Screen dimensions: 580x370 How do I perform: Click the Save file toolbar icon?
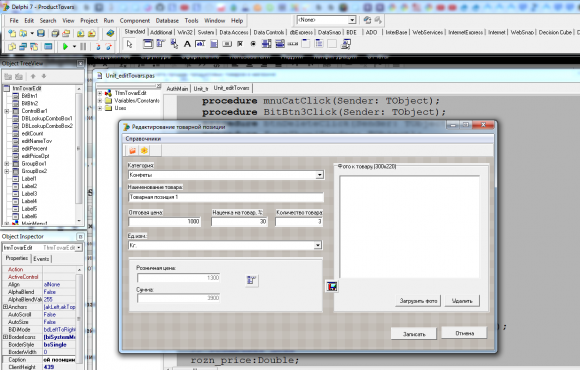pos(41,33)
